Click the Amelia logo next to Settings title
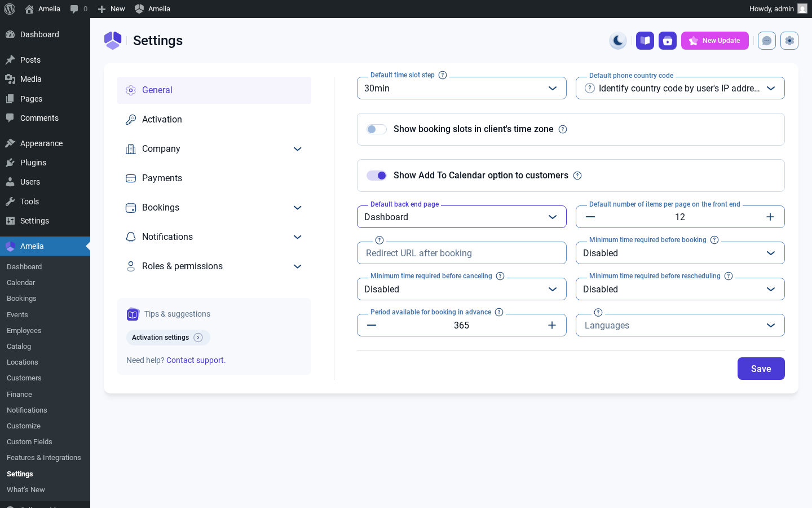 [x=113, y=41]
